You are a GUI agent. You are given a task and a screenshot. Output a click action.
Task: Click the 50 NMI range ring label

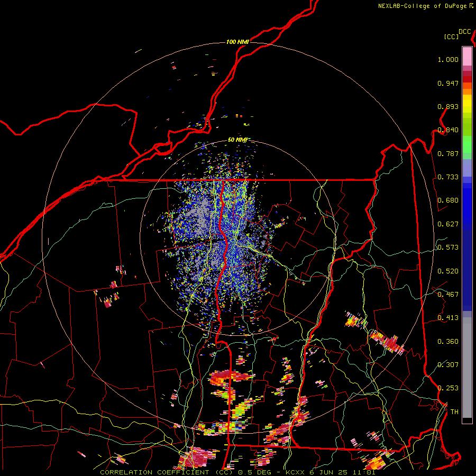coord(237,140)
